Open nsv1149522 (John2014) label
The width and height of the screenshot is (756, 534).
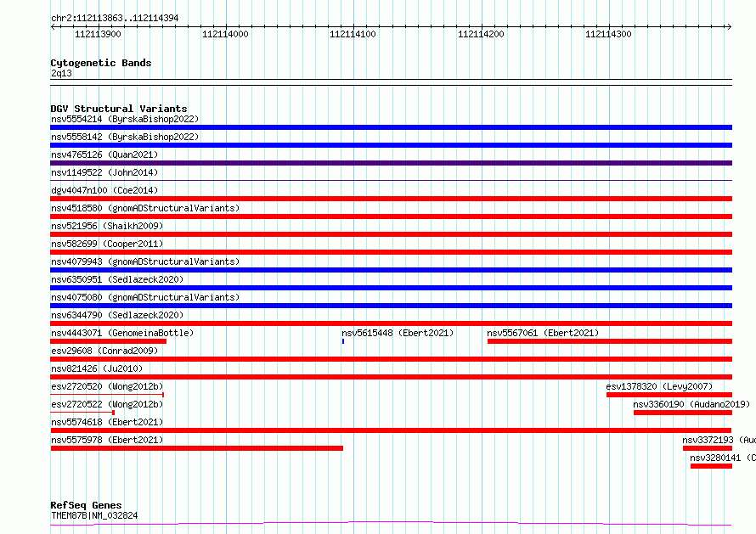coord(104,172)
